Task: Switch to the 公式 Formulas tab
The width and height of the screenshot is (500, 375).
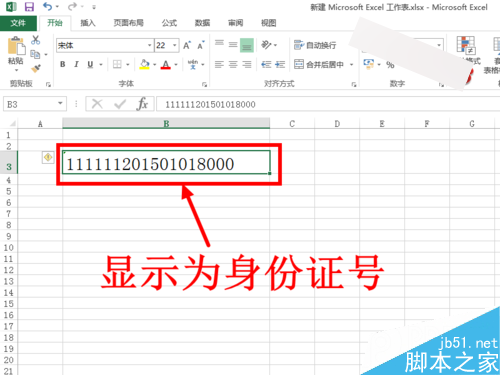Action: point(169,23)
